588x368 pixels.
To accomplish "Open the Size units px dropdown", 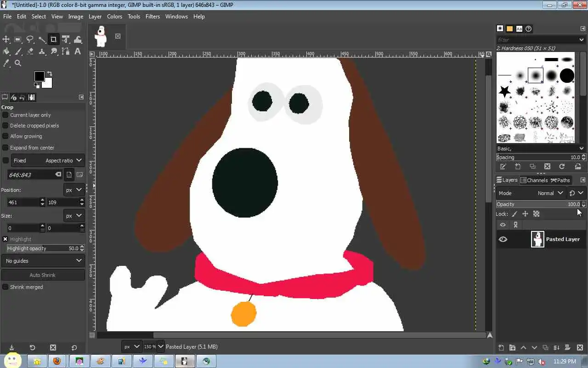I will pos(74,216).
